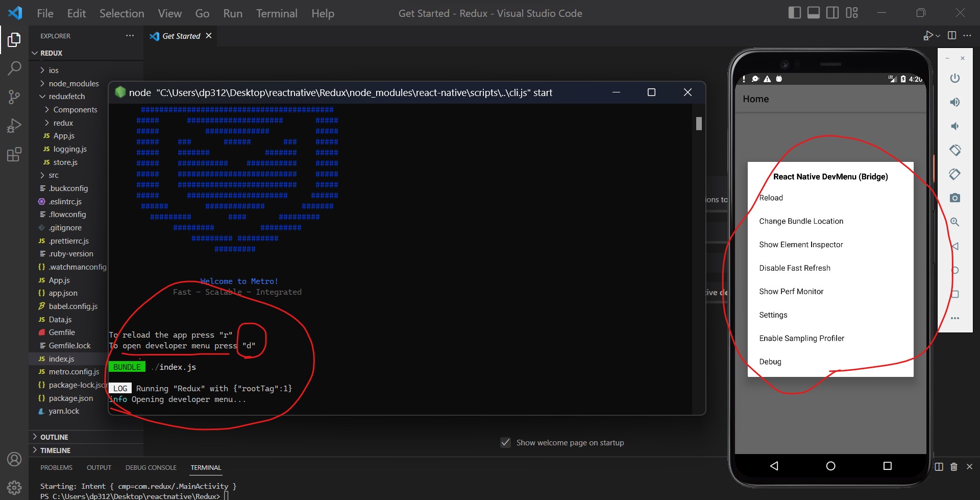Click emulator power button
This screenshot has height=500, width=980.
(955, 78)
